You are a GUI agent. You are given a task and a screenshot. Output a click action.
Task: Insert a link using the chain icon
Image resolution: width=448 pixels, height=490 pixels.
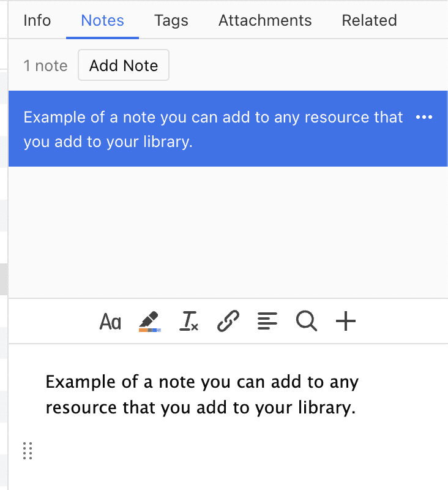(x=228, y=321)
